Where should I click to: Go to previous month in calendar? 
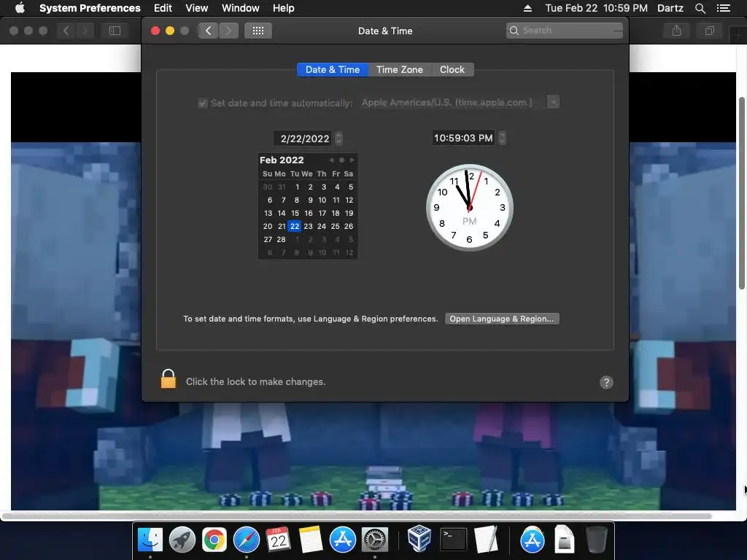pos(331,160)
